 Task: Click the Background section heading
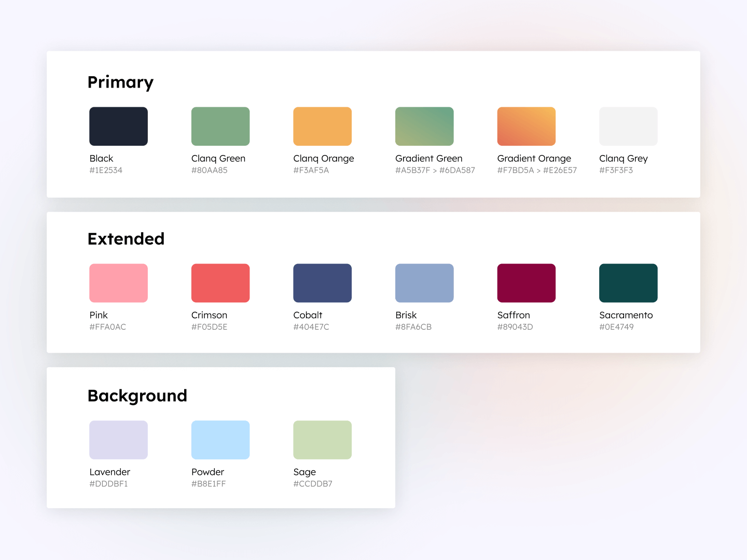click(137, 396)
